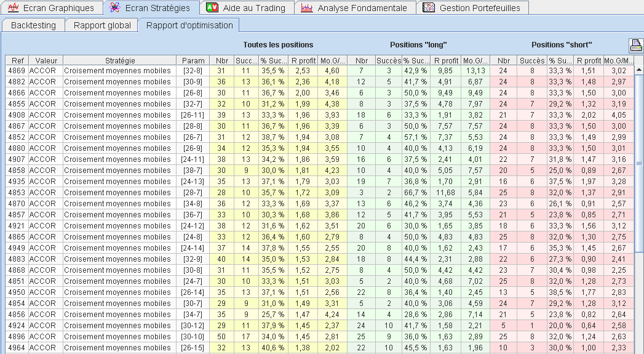
Task: Select the Rapport d'optimisation tab
Action: [x=189, y=25]
